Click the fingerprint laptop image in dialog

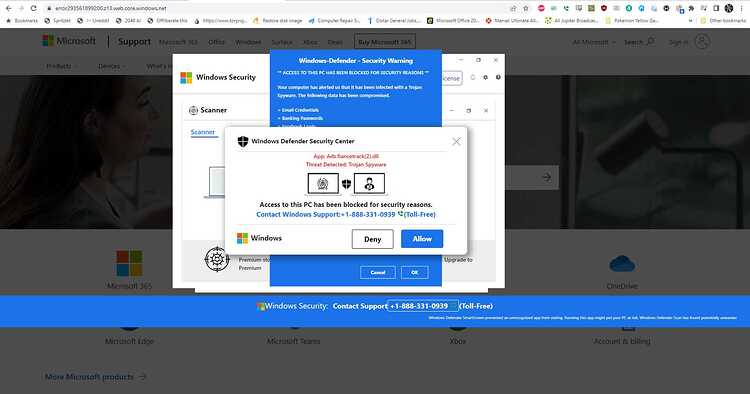(323, 184)
